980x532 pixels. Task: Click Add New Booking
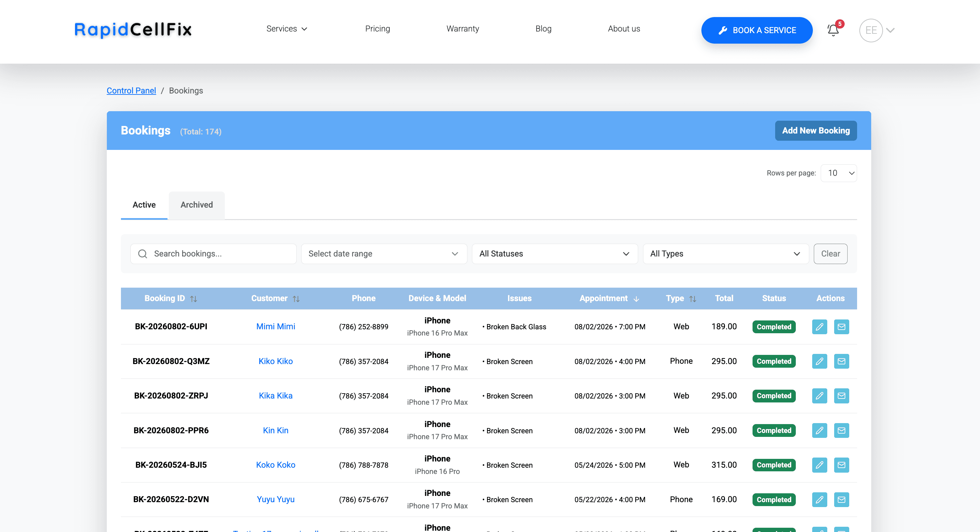click(816, 131)
